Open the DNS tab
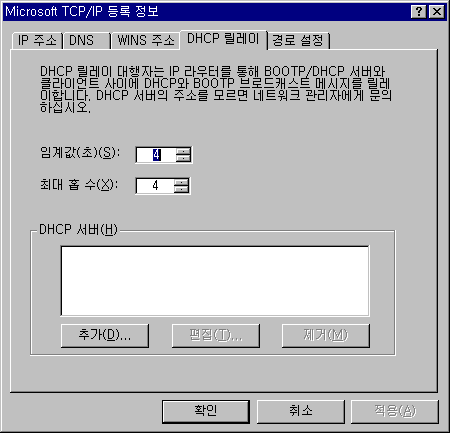This screenshot has width=450, height=433. click(87, 41)
